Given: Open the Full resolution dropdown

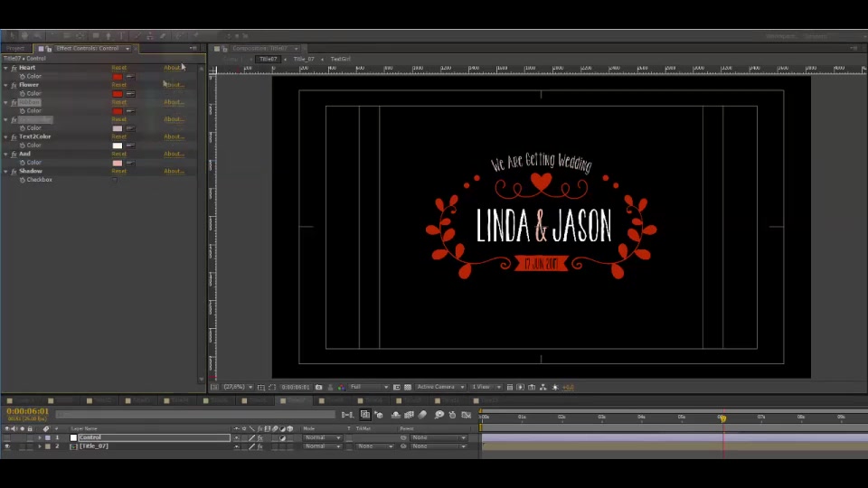Looking at the screenshot, I should 369,388.
